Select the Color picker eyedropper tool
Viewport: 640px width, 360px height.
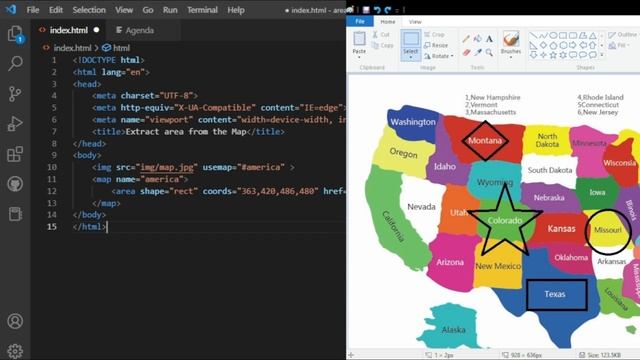coord(478,52)
